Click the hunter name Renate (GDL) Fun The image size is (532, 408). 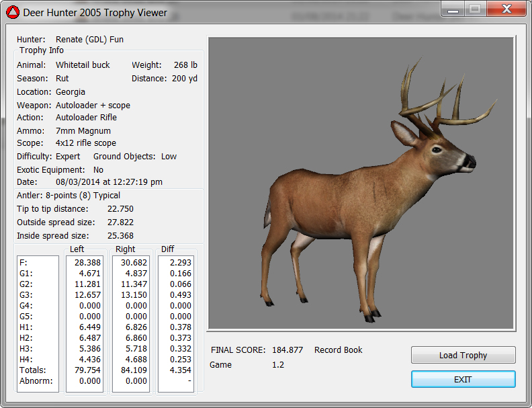tap(89, 40)
